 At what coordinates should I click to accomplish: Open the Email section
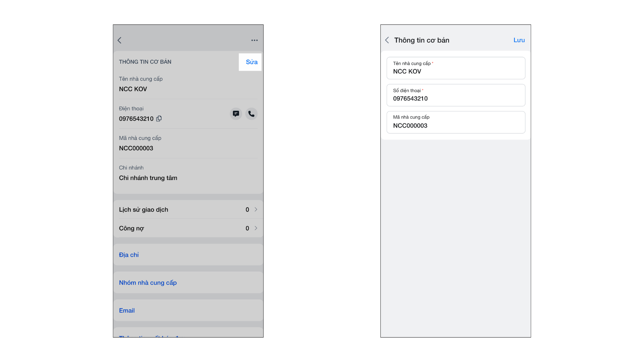pos(127,310)
